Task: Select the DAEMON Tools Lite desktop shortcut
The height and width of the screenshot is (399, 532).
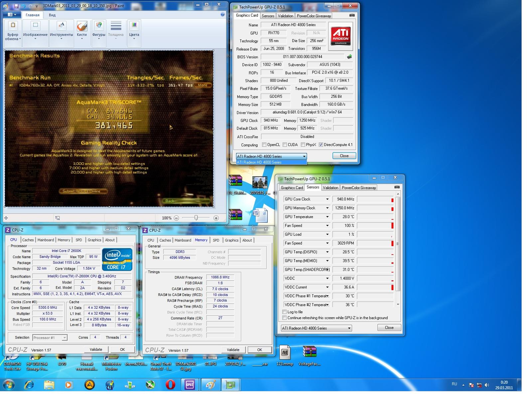Action: click(x=12, y=363)
